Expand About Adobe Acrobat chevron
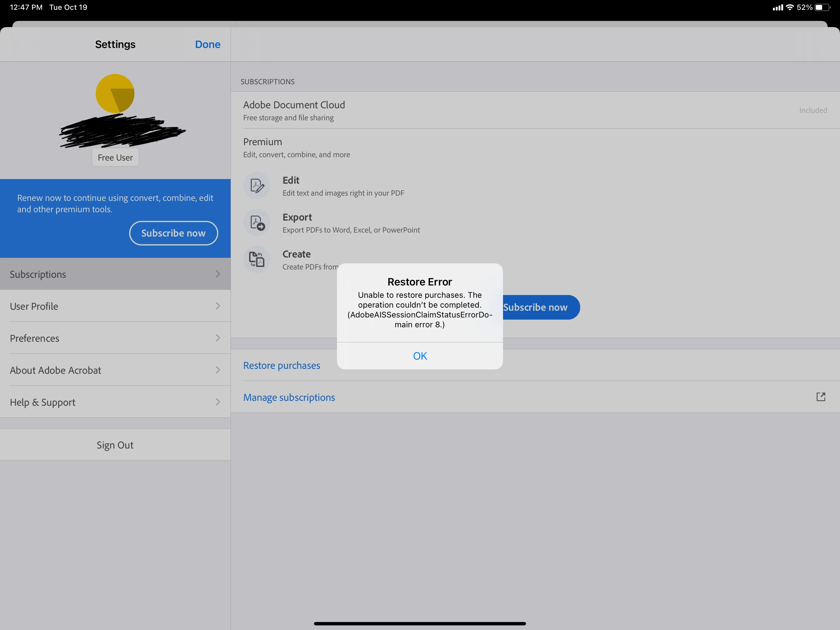The width and height of the screenshot is (840, 630). point(218,370)
